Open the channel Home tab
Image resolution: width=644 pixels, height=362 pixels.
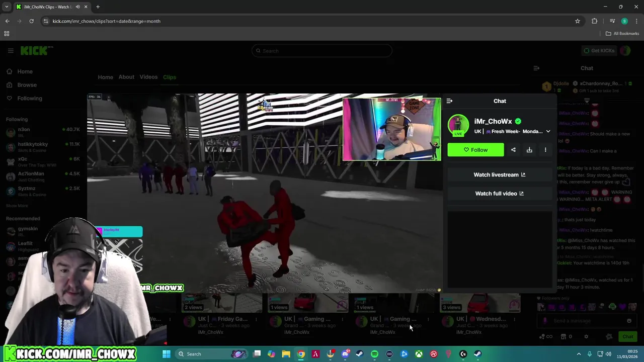pyautogui.click(x=105, y=77)
